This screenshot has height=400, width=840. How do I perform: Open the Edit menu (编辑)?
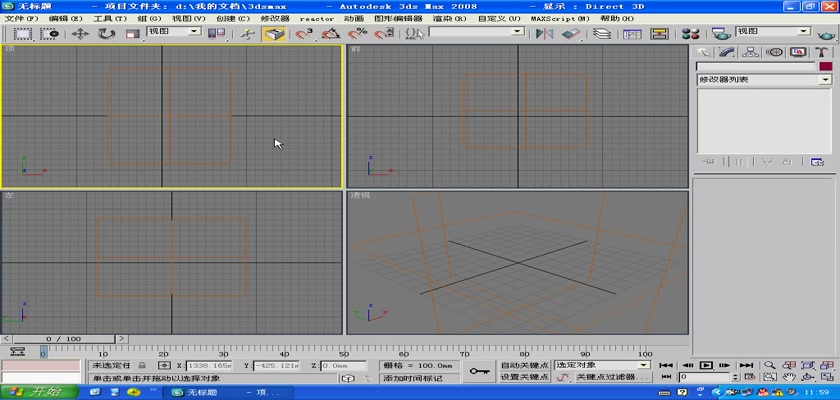point(65,18)
